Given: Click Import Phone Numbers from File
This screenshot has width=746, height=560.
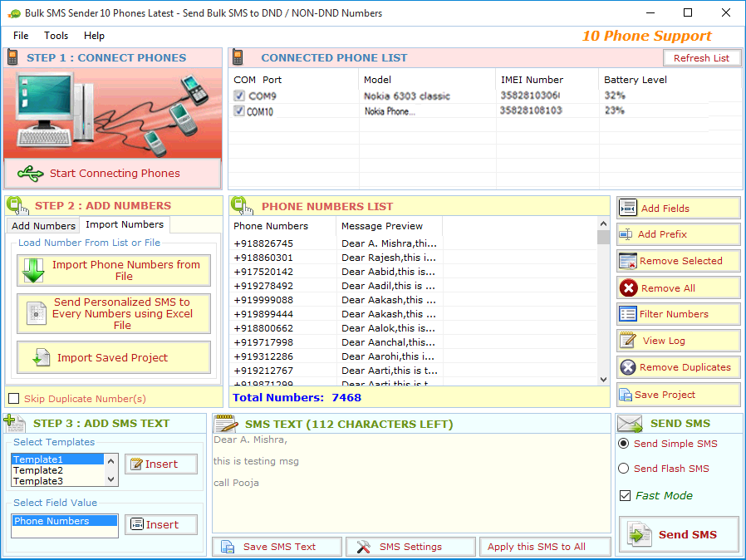Looking at the screenshot, I should coord(114,270).
